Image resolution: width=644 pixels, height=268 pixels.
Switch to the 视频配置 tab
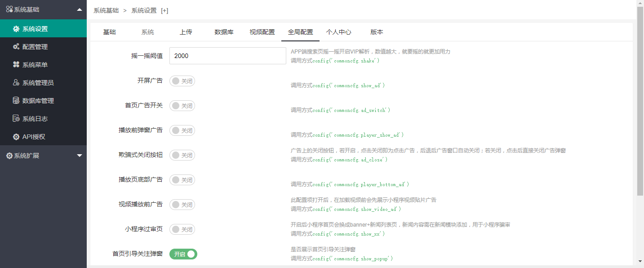pos(262,32)
